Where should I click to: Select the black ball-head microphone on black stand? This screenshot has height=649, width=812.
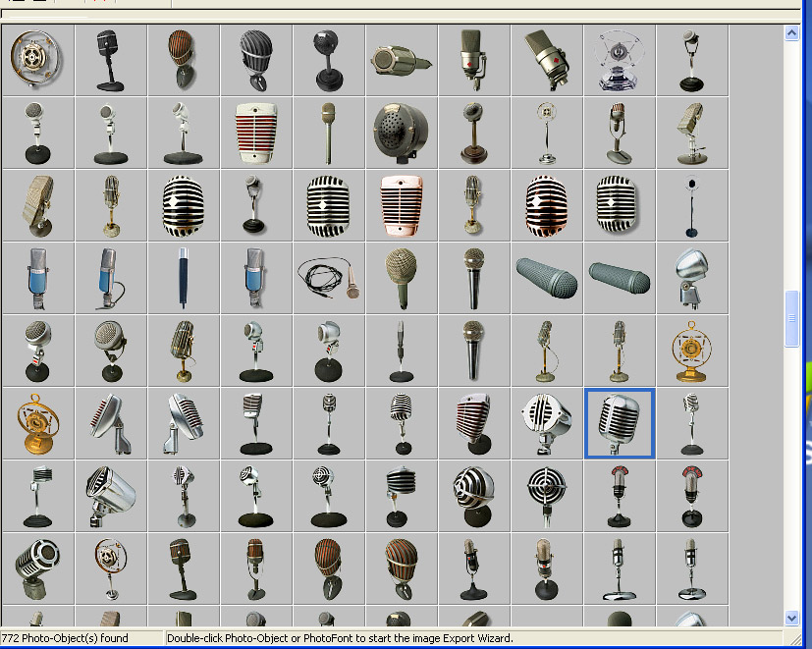tap(328, 60)
